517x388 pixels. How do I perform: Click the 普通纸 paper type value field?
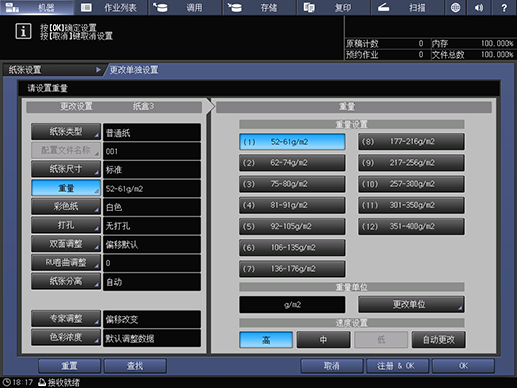(152, 133)
